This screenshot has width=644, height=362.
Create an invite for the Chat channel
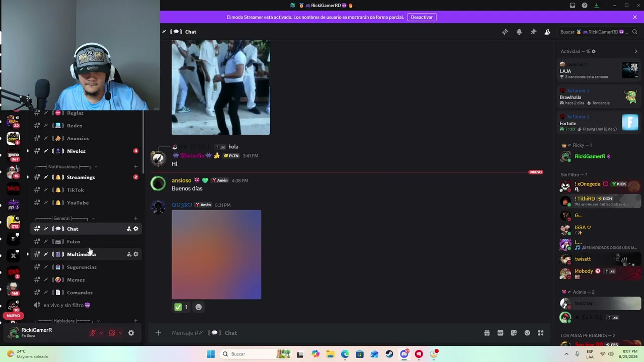point(129,229)
